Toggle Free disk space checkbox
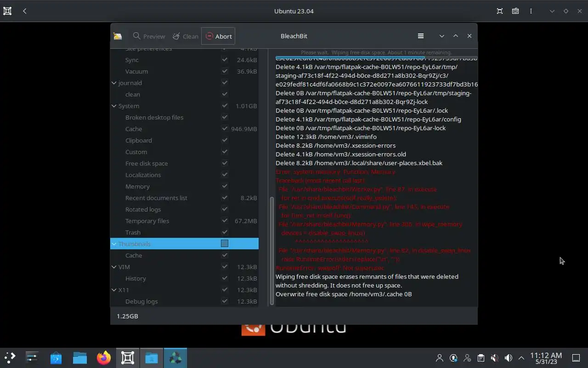 point(225,163)
